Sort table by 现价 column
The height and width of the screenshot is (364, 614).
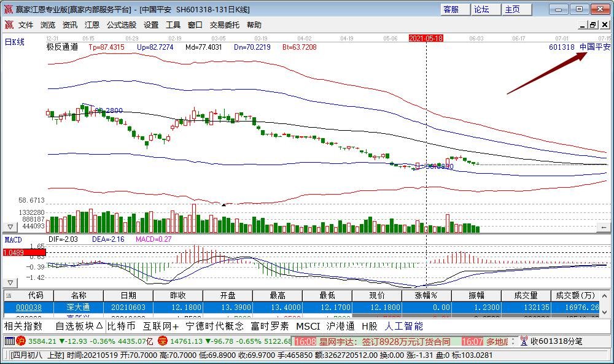377,295
